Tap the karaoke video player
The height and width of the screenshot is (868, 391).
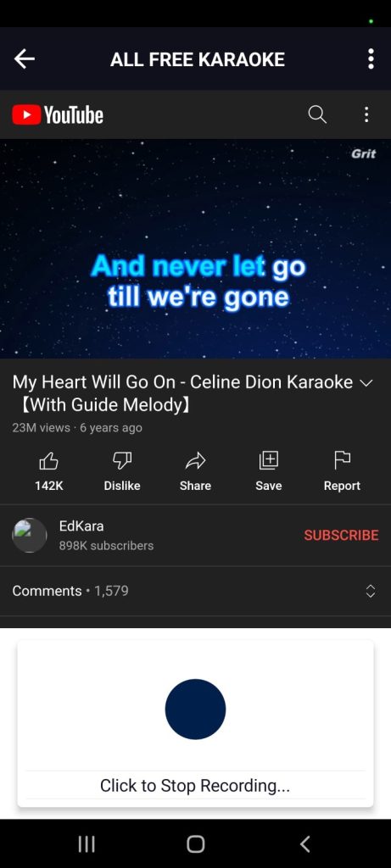[x=195, y=248]
